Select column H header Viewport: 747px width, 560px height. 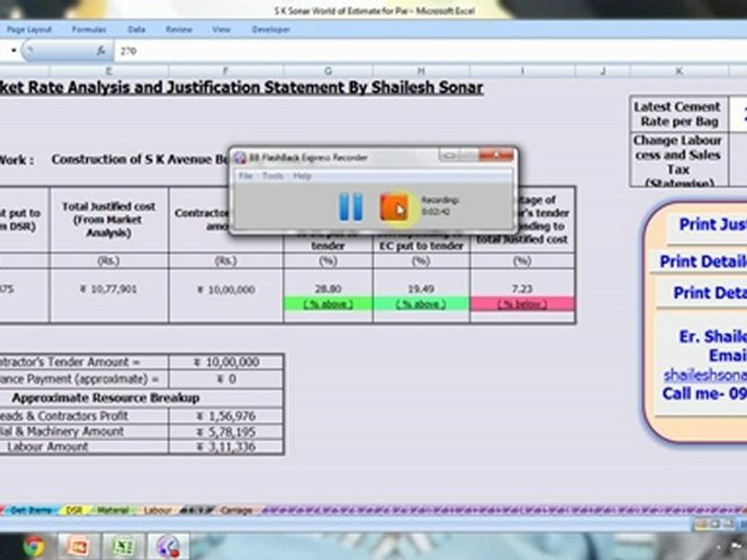[421, 72]
